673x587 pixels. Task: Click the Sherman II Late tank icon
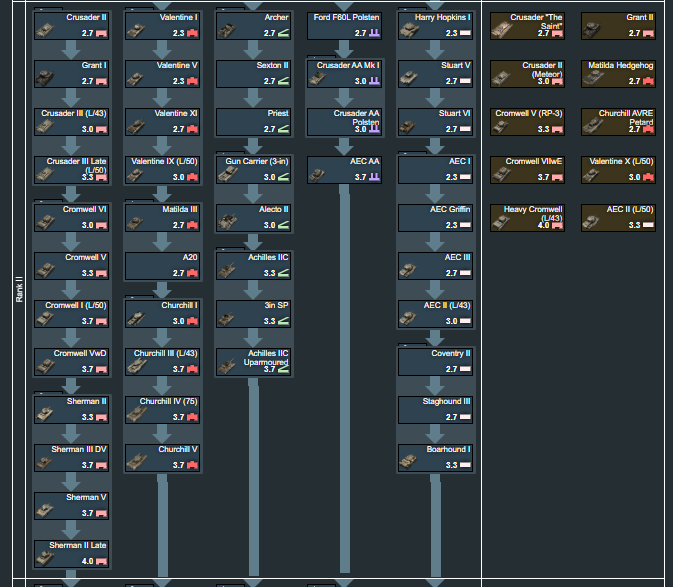46,558
